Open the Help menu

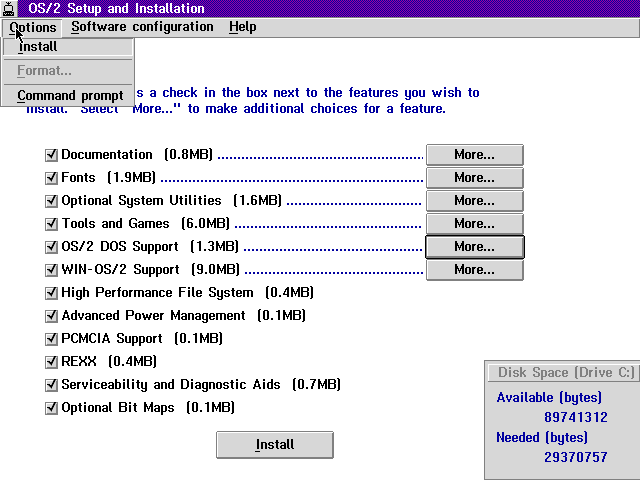[242, 27]
